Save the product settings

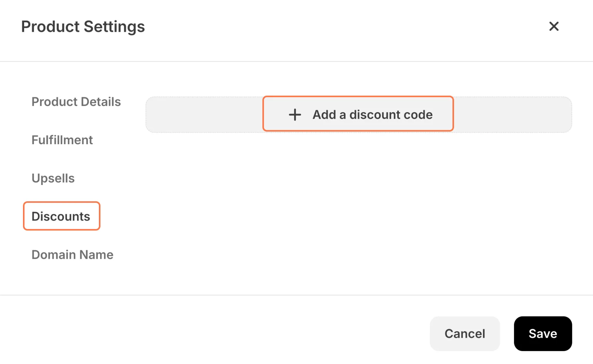(x=543, y=334)
